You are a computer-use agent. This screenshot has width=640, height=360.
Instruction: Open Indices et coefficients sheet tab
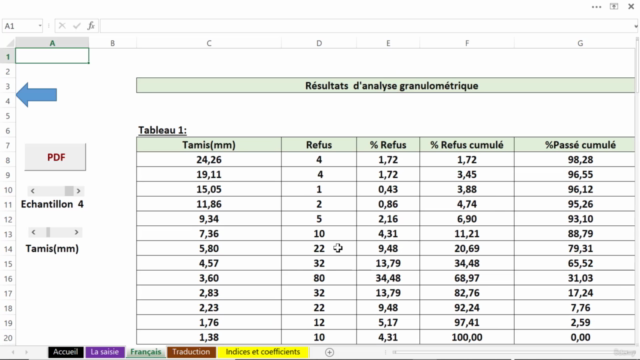point(263,352)
